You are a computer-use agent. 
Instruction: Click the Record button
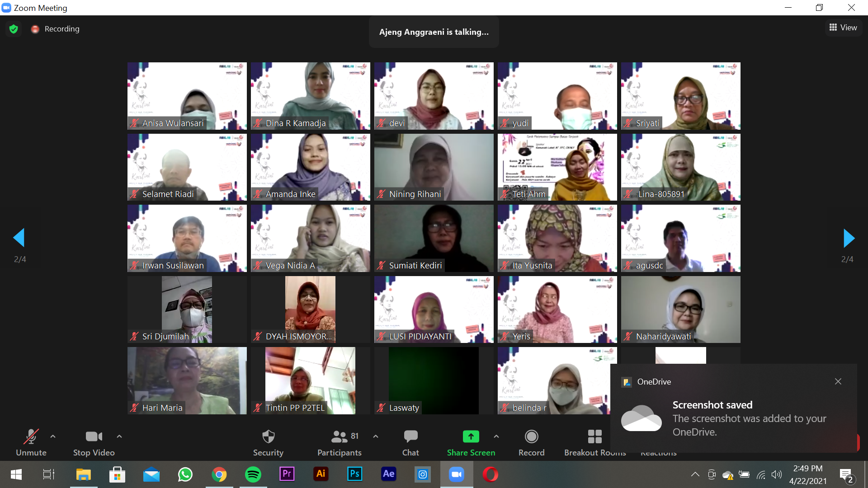[x=531, y=443]
